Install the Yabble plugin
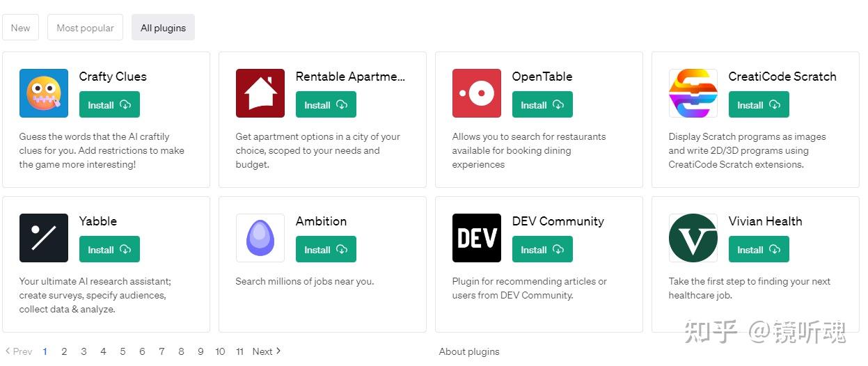The width and height of the screenshot is (868, 366). [x=109, y=250]
